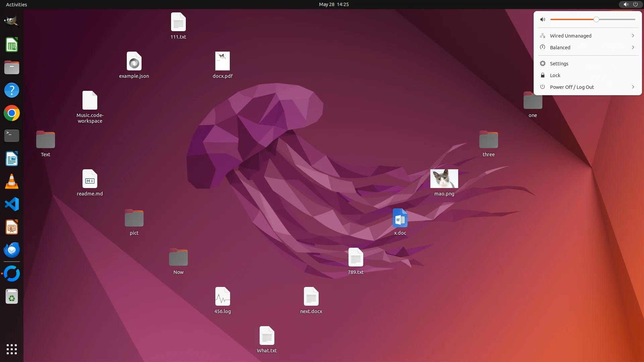Open Google Chrome from the dock
644x362 pixels.
pos(11,113)
